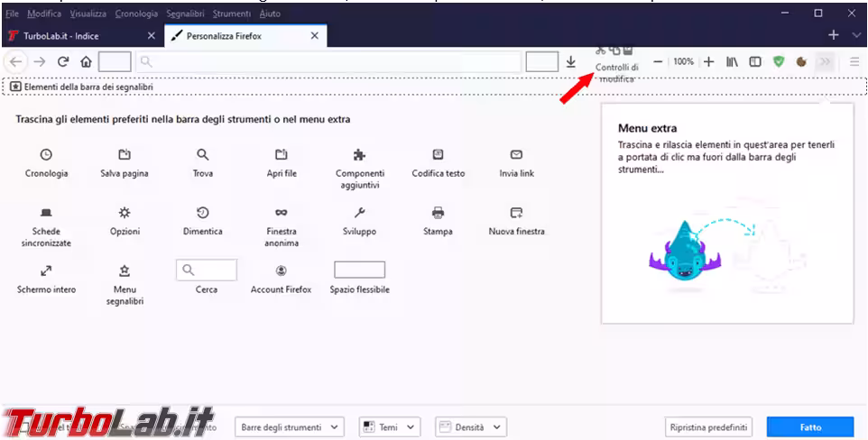Open the Densità dropdown

pos(470,426)
